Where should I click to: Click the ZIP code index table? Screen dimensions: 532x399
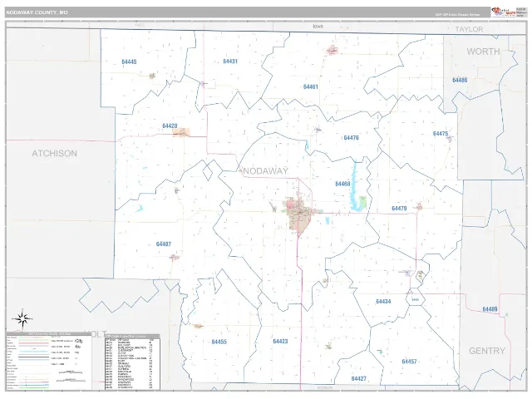pos(132,362)
